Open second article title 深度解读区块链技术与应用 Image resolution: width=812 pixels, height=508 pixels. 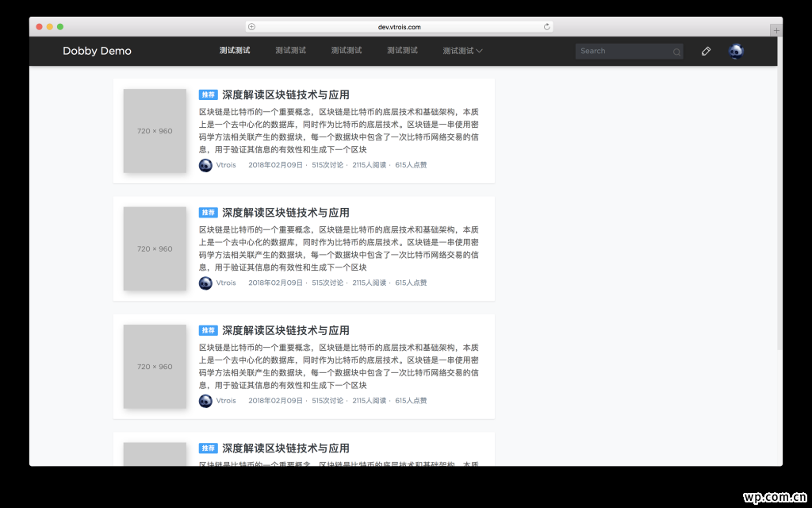coord(285,213)
